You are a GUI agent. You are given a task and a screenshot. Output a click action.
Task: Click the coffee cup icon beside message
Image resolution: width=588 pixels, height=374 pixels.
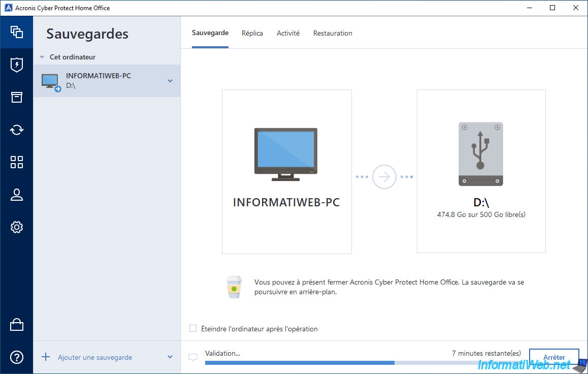click(x=234, y=287)
